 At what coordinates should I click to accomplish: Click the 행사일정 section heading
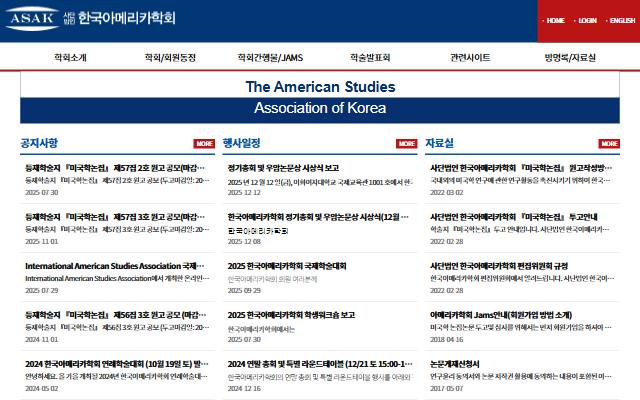[242, 143]
